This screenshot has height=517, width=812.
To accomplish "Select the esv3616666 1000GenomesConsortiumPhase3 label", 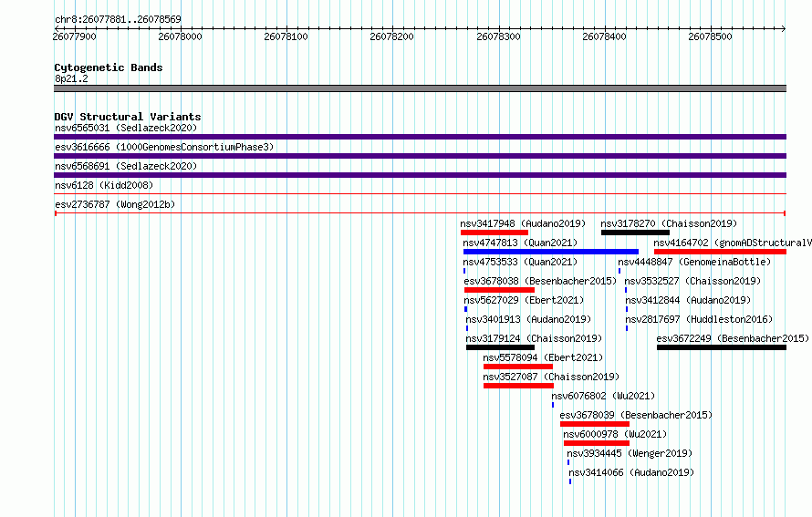I will tap(164, 147).
